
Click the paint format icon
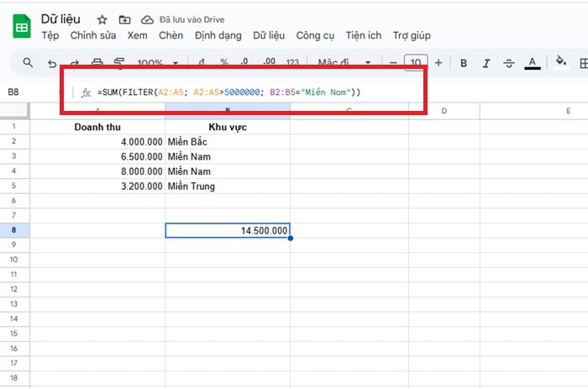(x=118, y=63)
